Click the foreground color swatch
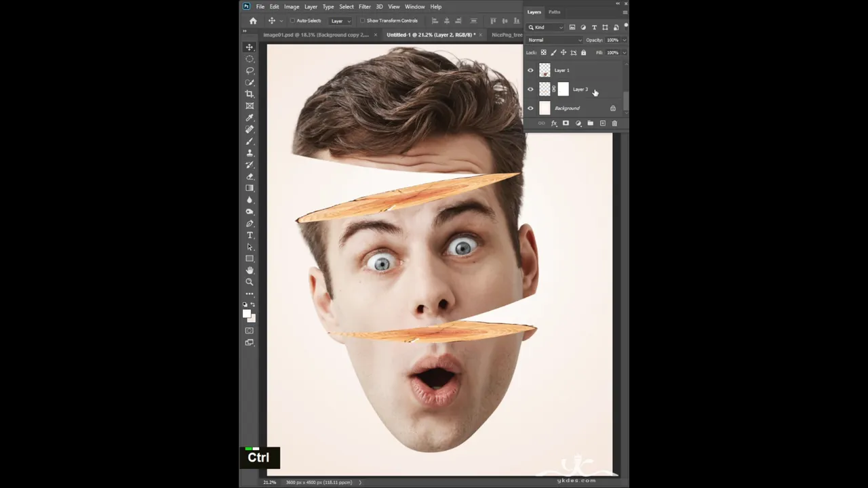This screenshot has width=868, height=488. [247, 314]
